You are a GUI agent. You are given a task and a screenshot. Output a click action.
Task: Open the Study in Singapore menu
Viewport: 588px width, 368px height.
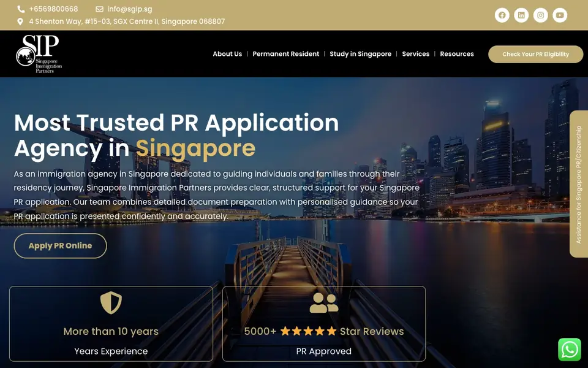pos(360,54)
